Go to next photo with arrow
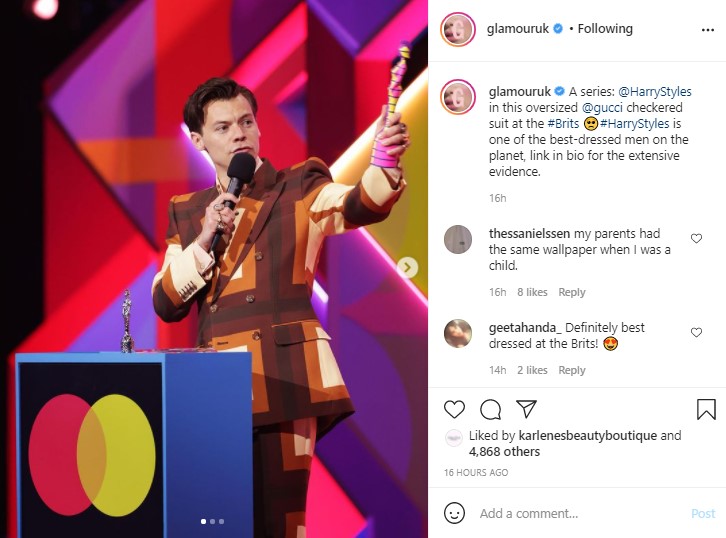726x538 pixels. point(407,267)
